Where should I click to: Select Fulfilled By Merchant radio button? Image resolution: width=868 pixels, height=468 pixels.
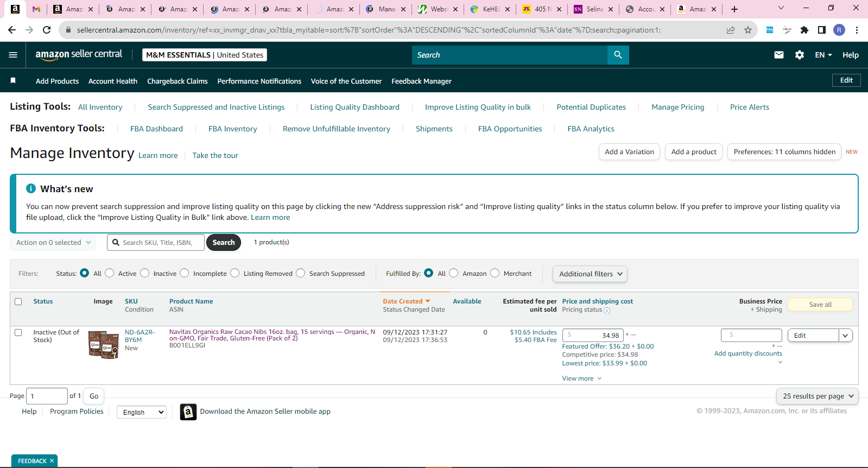click(495, 273)
